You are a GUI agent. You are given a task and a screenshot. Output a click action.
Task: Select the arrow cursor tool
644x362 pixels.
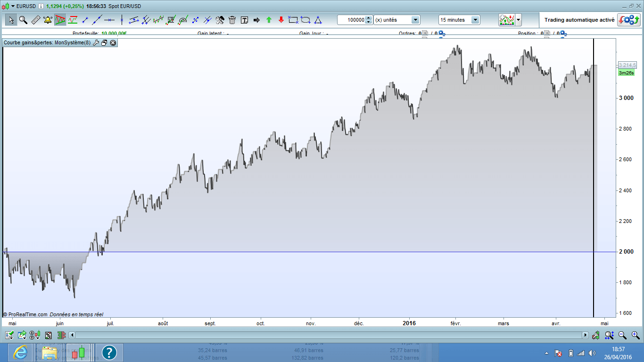(x=11, y=20)
